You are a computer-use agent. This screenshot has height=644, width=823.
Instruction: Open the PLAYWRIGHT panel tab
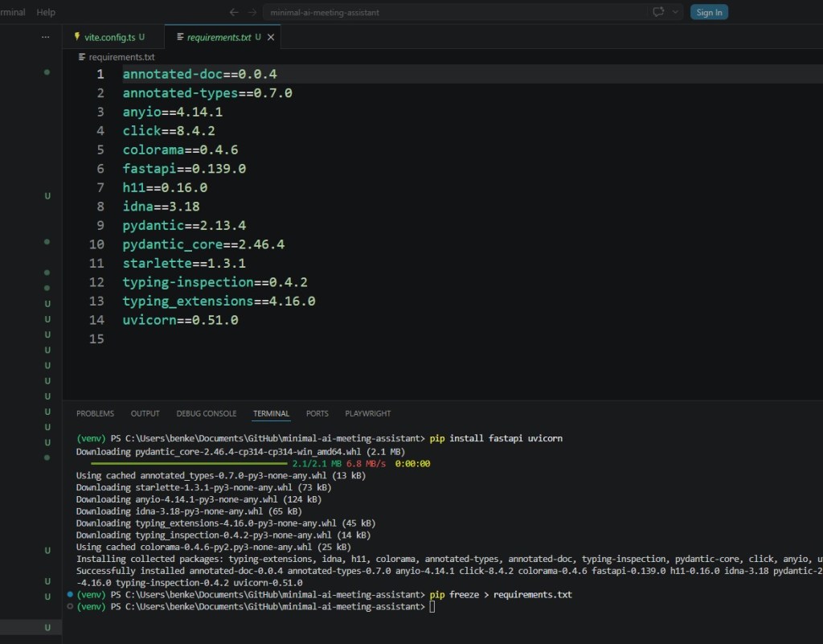tap(368, 413)
